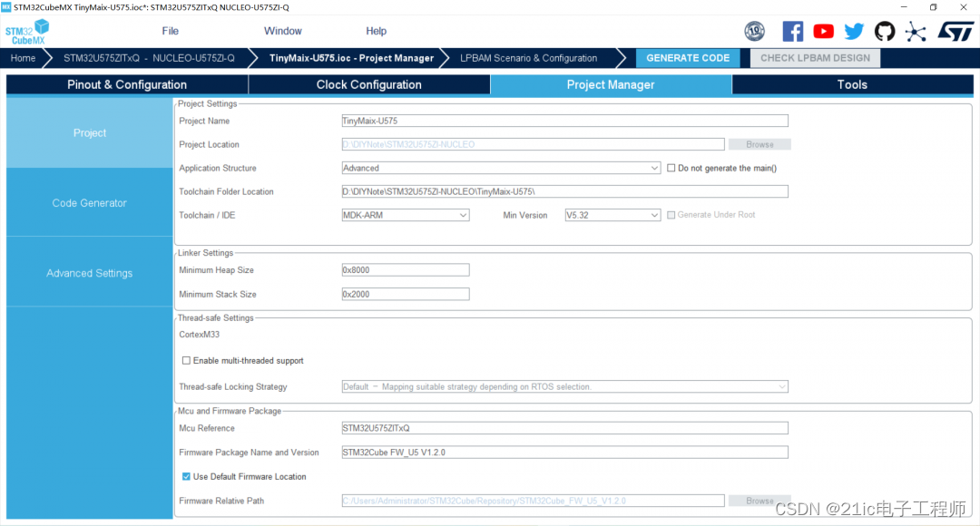980x526 pixels.
Task: Open the 10-year anniversary badge icon
Action: 754,31
